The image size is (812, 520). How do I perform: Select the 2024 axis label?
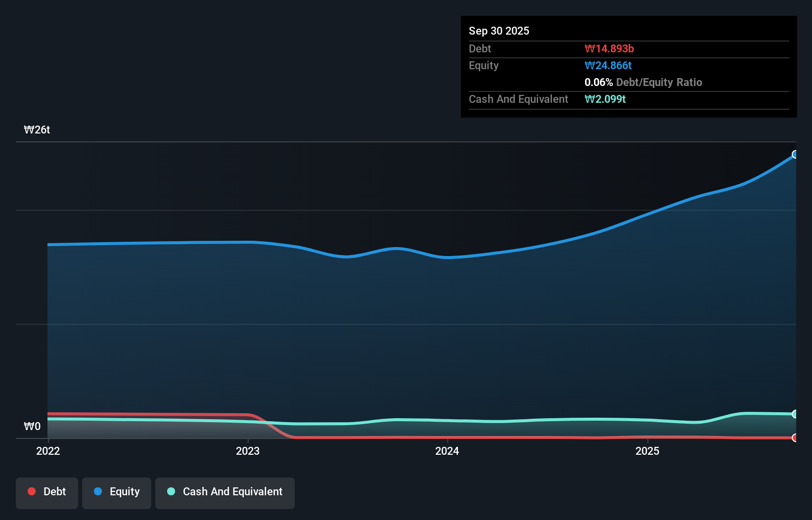pyautogui.click(x=447, y=451)
